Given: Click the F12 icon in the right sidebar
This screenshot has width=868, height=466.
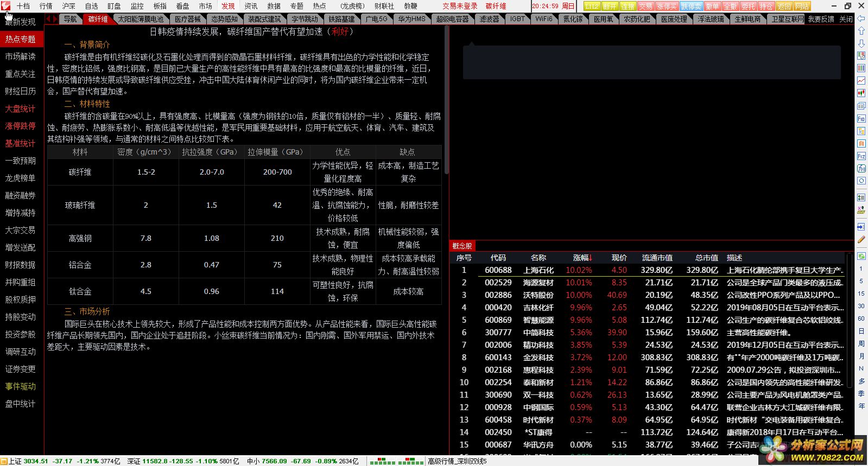Looking at the screenshot, I should point(861,155).
